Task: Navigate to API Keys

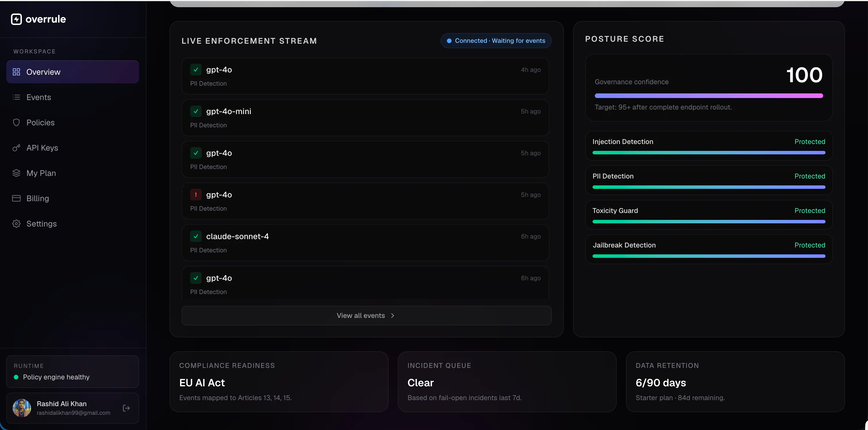Action: tap(72, 148)
